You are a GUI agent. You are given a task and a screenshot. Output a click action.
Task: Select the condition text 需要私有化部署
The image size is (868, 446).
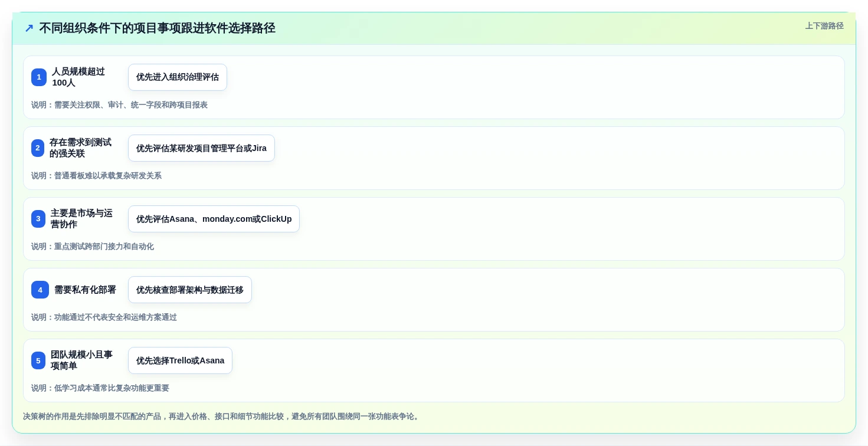pyautogui.click(x=85, y=290)
